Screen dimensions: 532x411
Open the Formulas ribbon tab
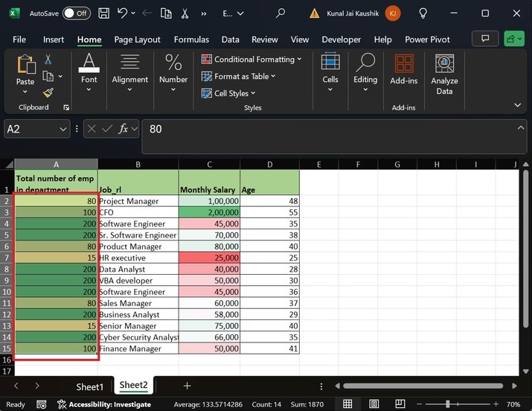[x=191, y=39]
